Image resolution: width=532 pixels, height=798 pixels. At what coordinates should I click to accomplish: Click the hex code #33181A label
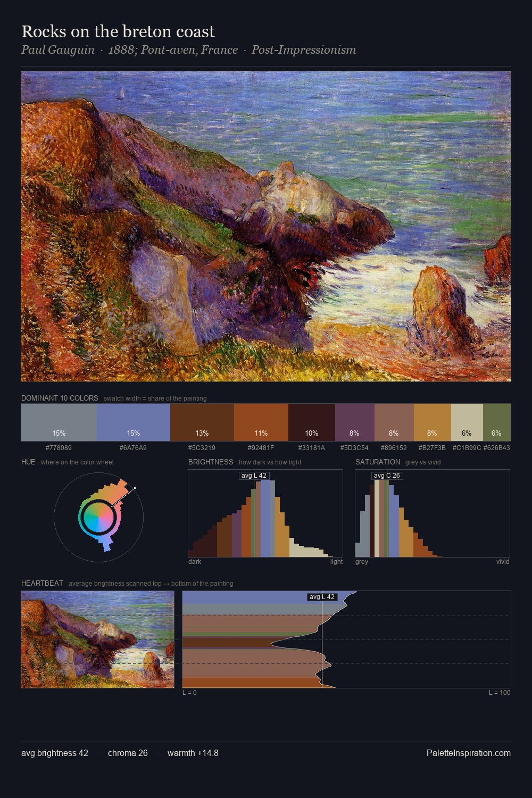311,448
